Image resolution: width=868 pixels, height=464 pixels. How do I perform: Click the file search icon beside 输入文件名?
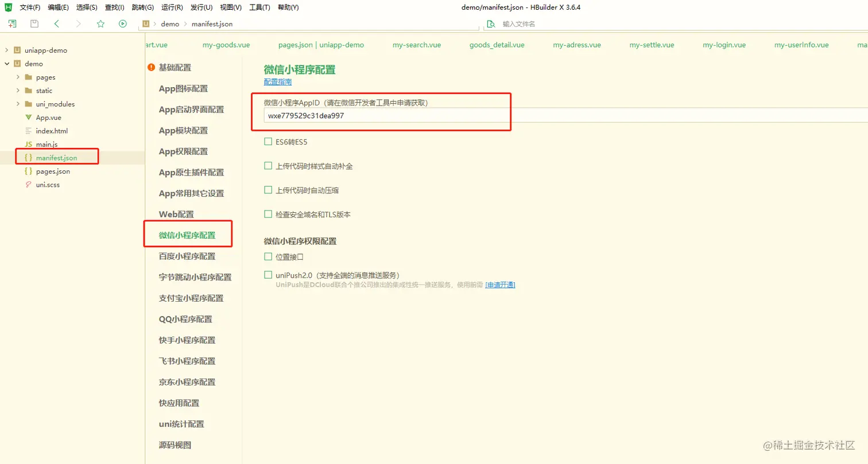pos(491,24)
